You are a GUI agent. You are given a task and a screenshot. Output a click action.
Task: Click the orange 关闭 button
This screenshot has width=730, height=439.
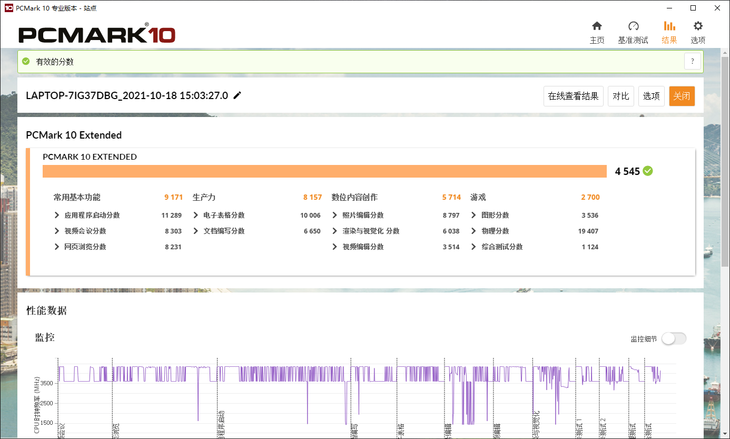coord(681,96)
